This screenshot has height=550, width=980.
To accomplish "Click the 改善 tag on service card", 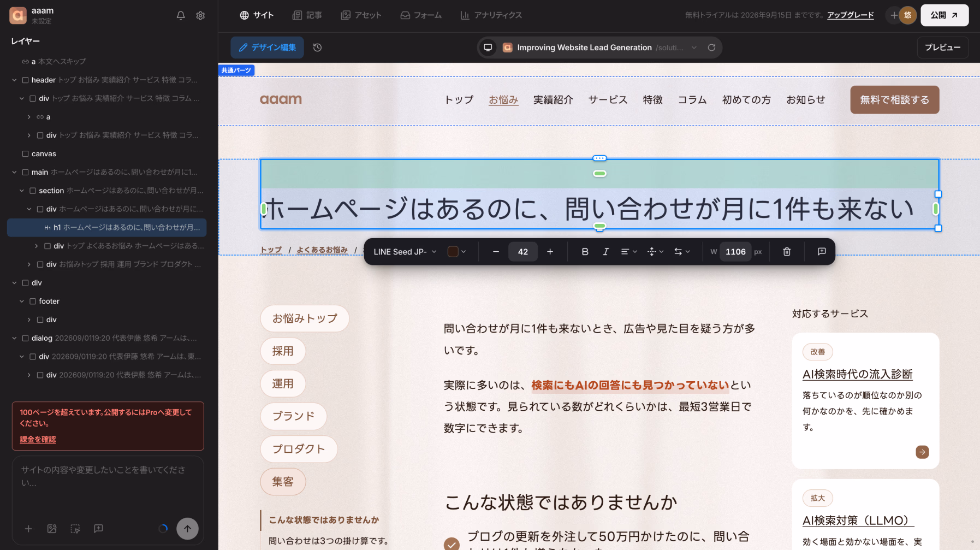I will [x=817, y=352].
